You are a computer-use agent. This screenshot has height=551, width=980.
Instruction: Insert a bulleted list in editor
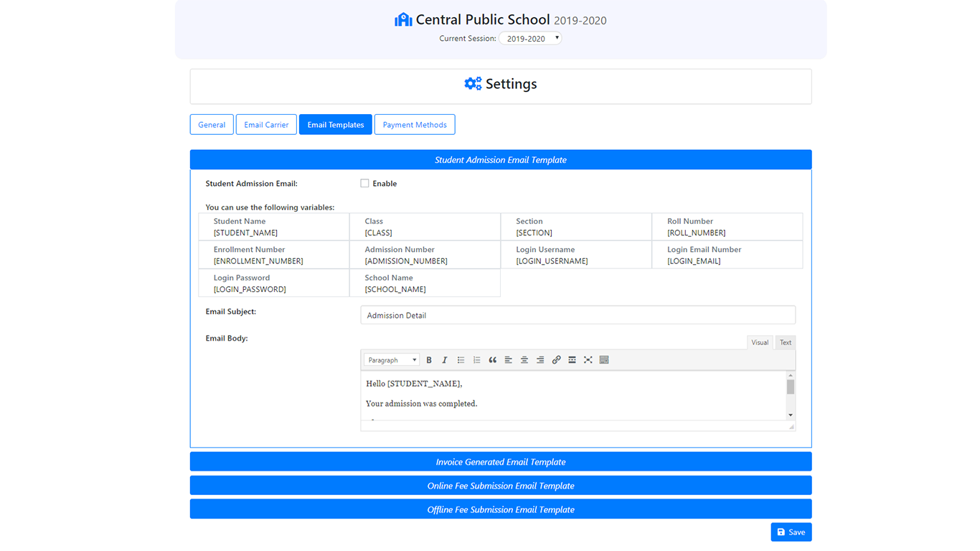(x=461, y=360)
